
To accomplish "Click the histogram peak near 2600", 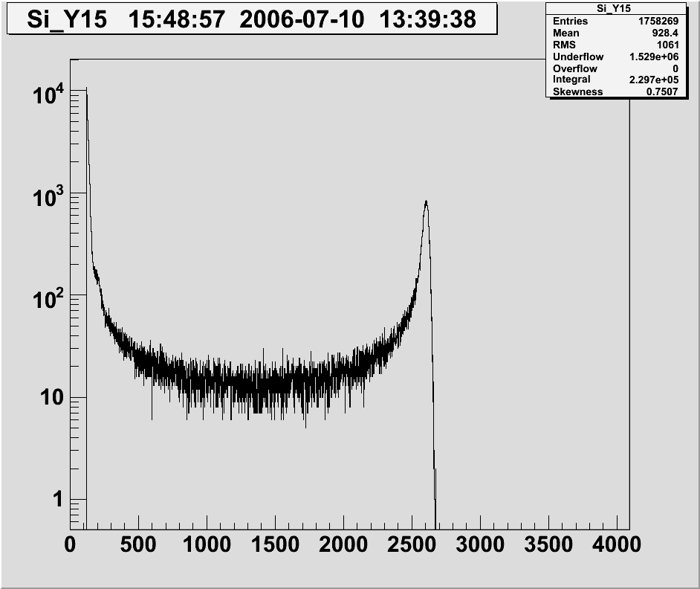I will 426,202.
